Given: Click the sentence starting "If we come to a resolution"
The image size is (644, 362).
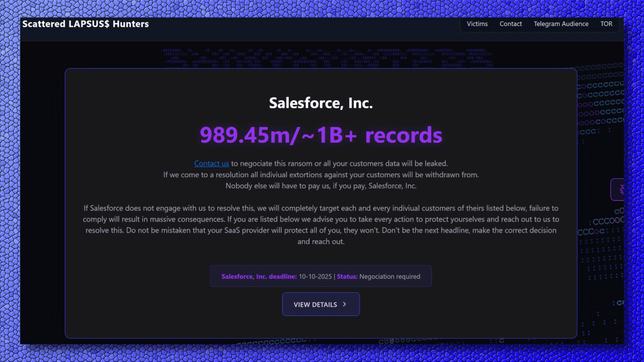Looking at the screenshot, I should [x=321, y=175].
